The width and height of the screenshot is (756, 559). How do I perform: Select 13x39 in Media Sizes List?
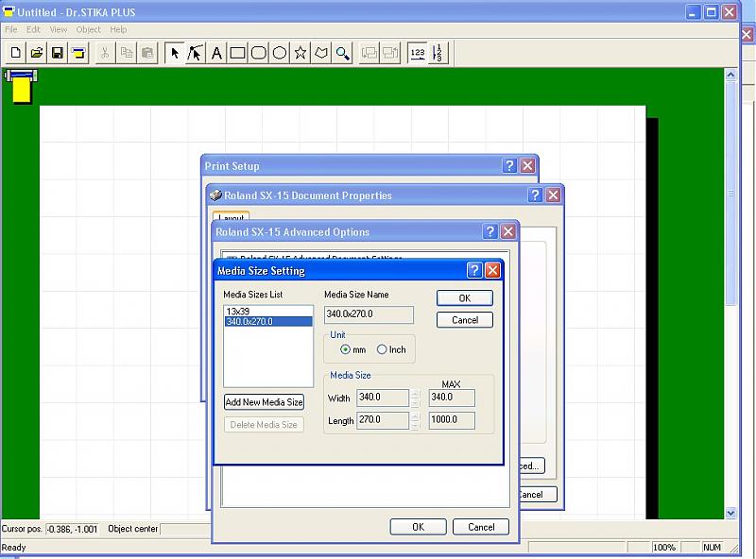pyautogui.click(x=268, y=312)
